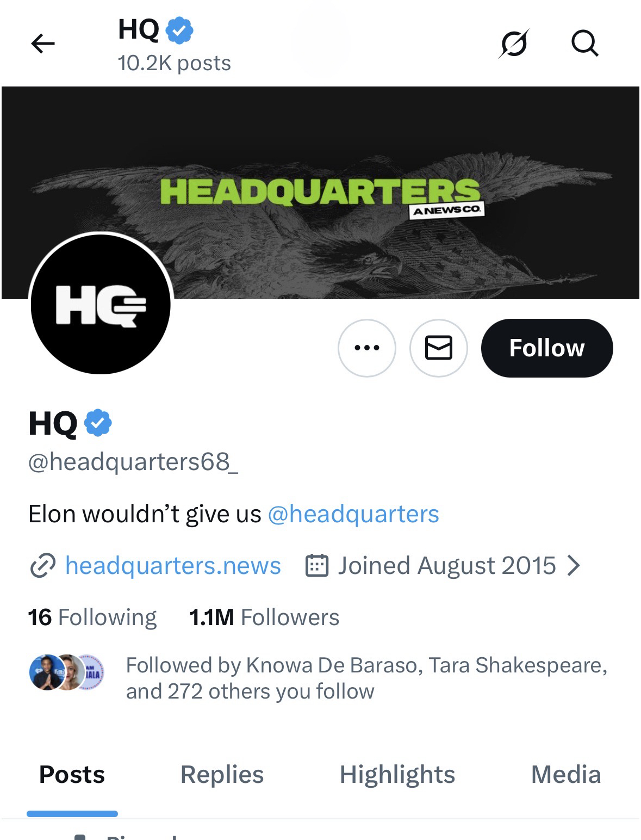Tap verified badge next to HQ name

pyautogui.click(x=98, y=423)
